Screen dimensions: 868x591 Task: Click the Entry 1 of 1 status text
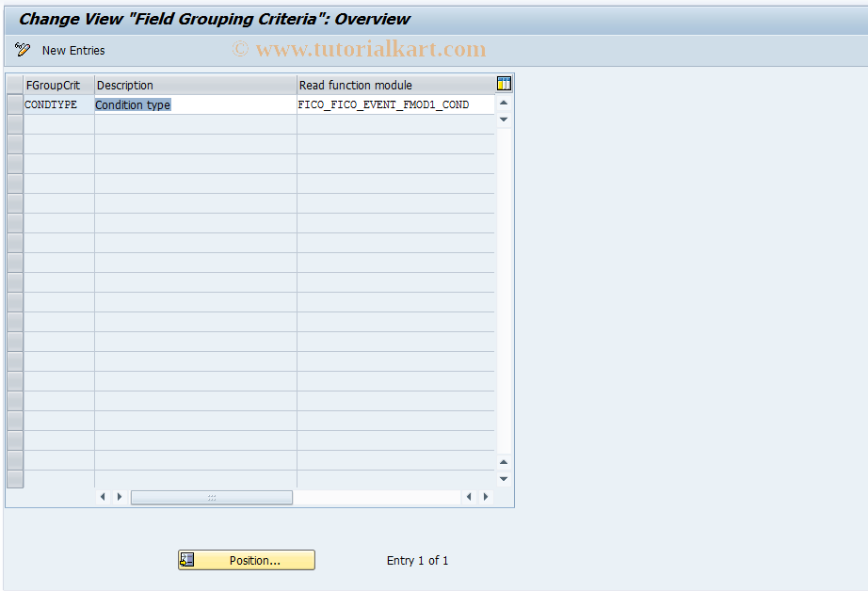point(417,561)
